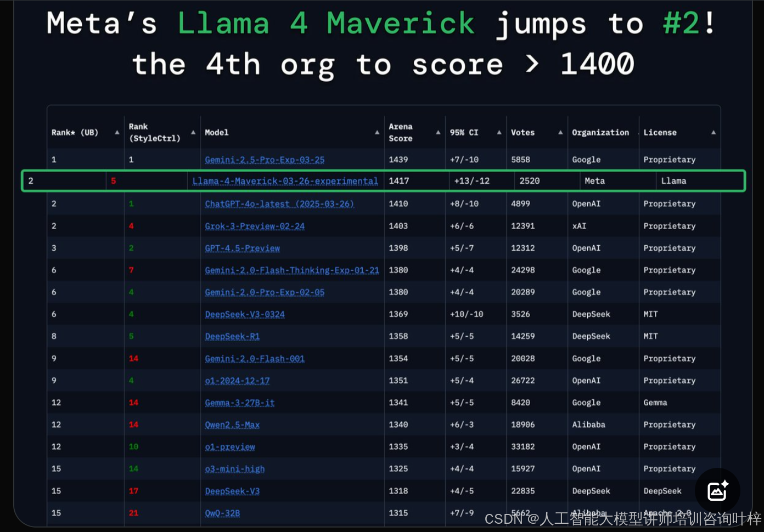Click the sort arrow on Rank (StyleCtrl) column
Screen dimensions: 764x532
(x=193, y=132)
